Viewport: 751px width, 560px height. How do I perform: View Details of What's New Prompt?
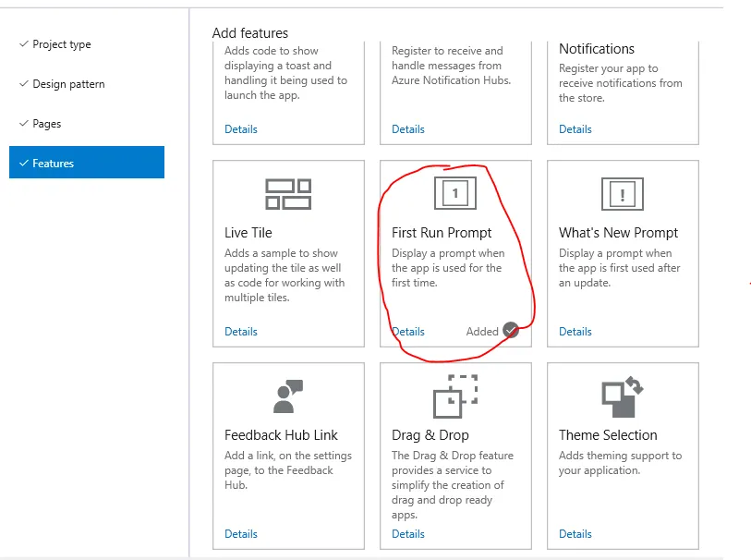(x=575, y=332)
